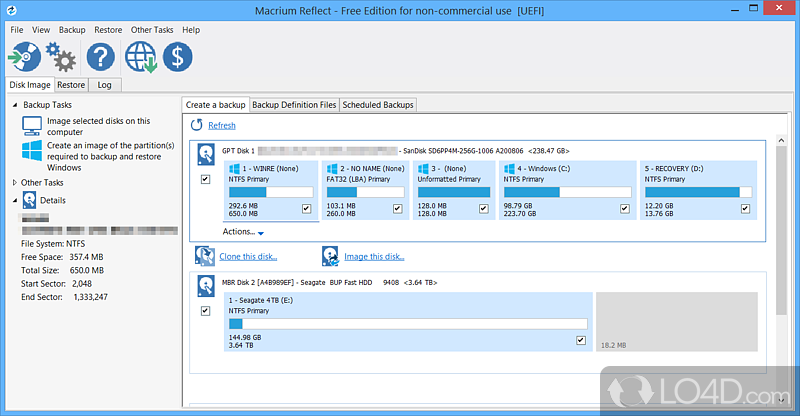Click the monitor icon for imaging selected disks
The image size is (800, 416).
pyautogui.click(x=32, y=126)
